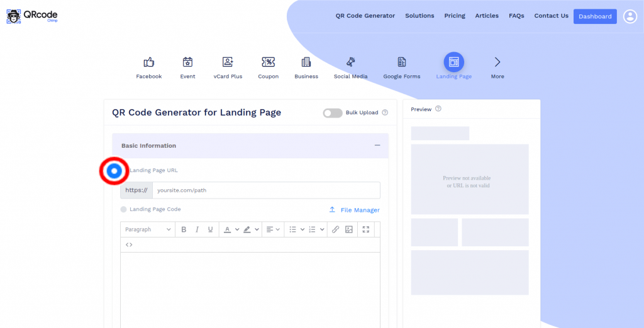Insert a bulleted list
644x328 pixels.
pos(293,229)
